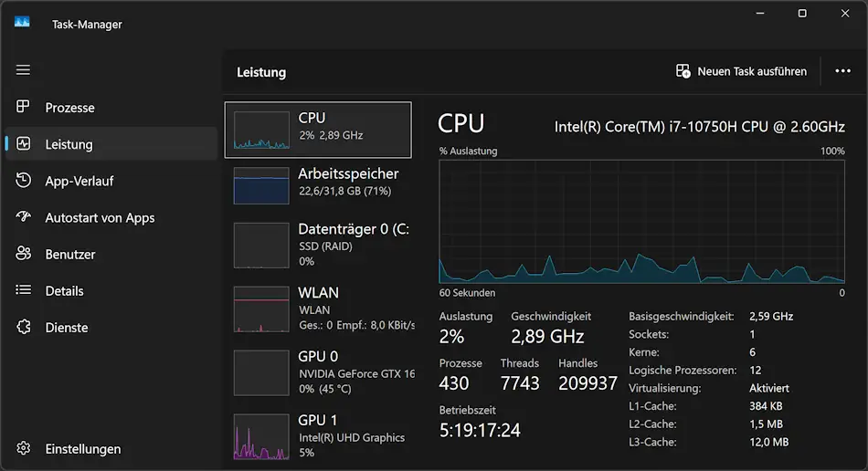868x471 pixels.
Task: Click the 2,89 GHz Geschwindigkeit value
Action: click(x=547, y=336)
